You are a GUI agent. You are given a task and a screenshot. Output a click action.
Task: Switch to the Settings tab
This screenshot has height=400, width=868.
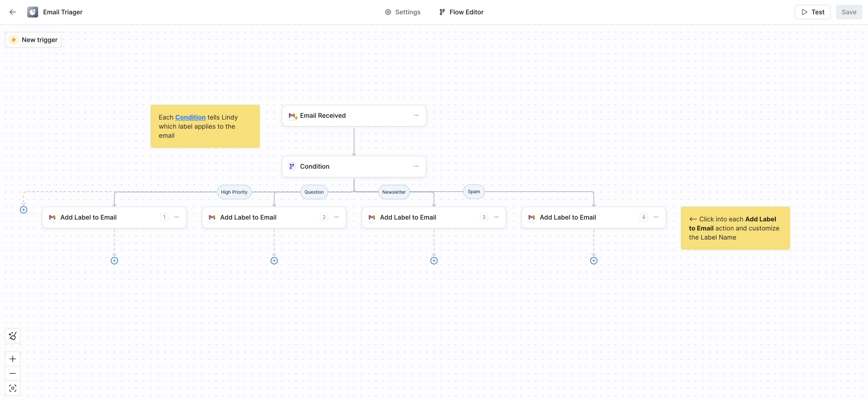403,12
